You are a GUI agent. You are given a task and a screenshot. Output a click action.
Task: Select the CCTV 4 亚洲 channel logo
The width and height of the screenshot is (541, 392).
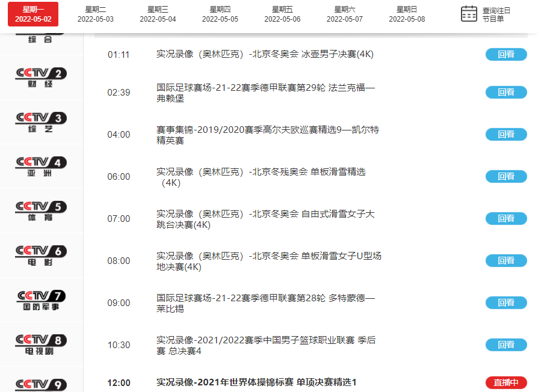[x=41, y=167]
